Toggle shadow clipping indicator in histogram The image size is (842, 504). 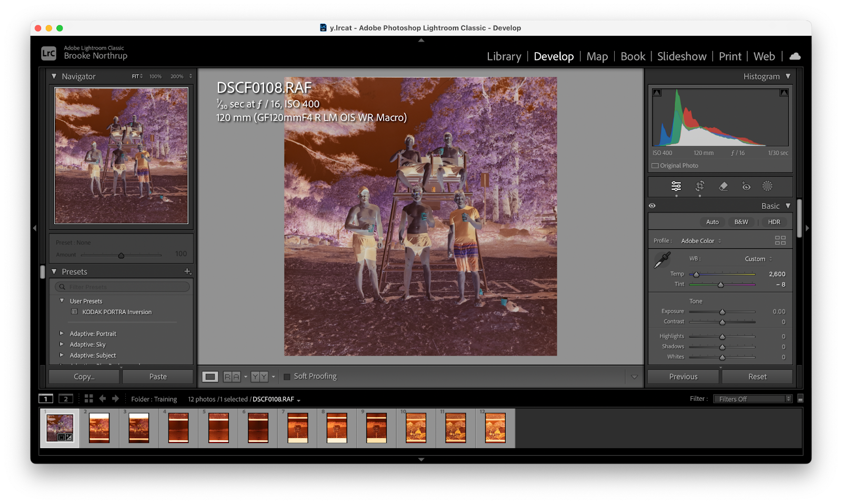coord(657,93)
